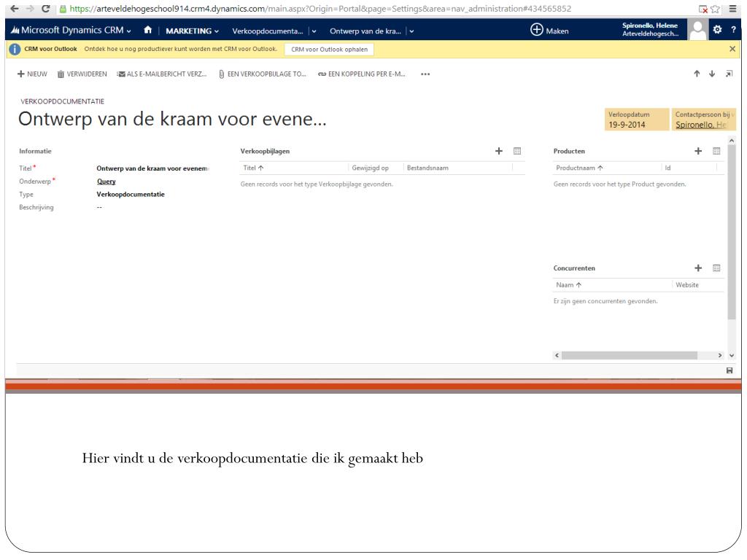Image resolution: width=747 pixels, height=560 pixels.
Task: Add a new product with plus icon
Action: pos(698,151)
